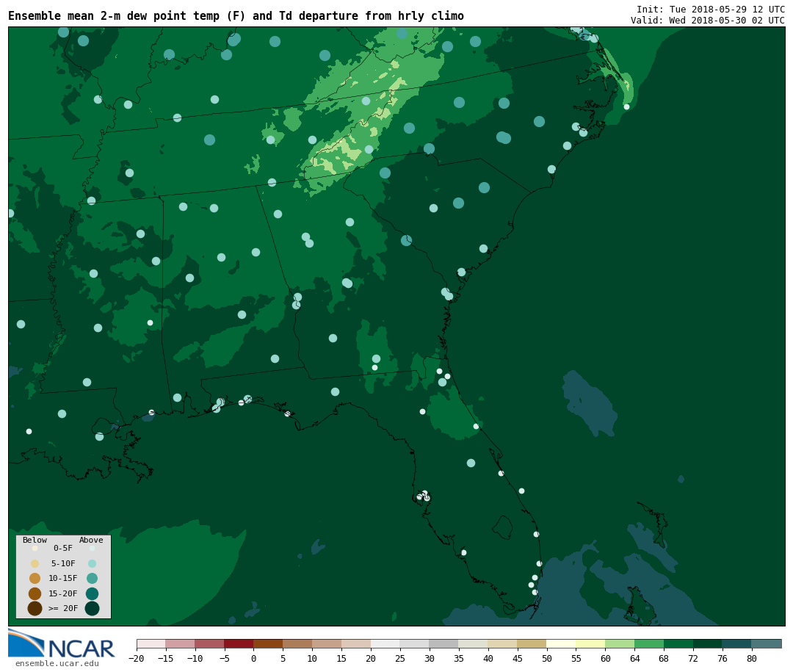Click the legend's orange-tan '10-15F' below circle
Screen dimensions: 793x672
35,579
